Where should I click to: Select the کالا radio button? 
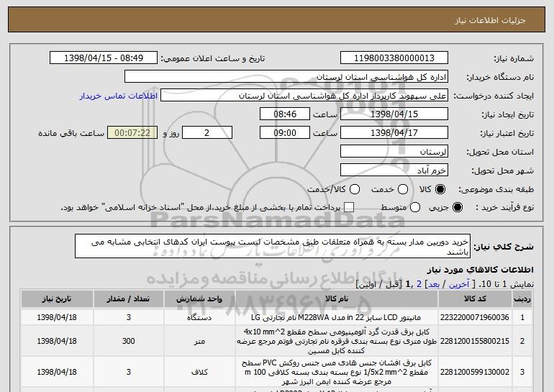[440, 190]
